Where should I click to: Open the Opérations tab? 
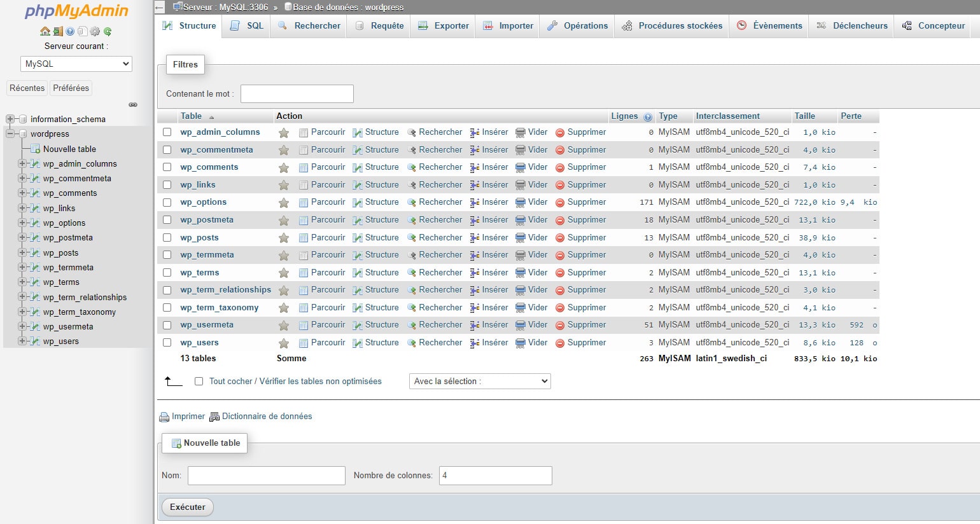[x=577, y=26]
